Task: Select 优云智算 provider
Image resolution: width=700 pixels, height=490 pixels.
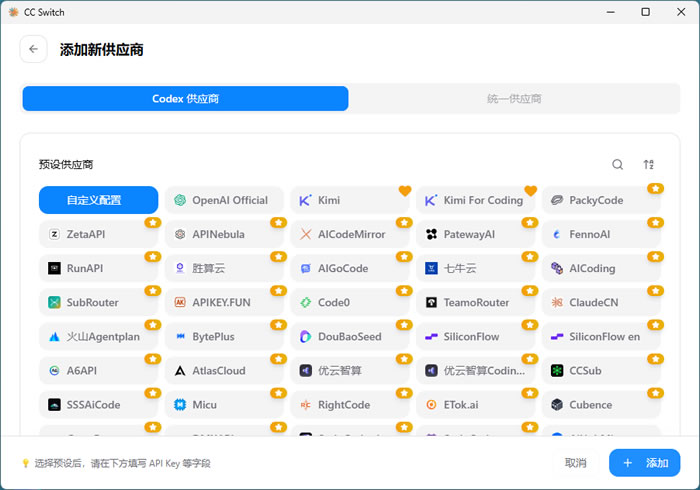Action: click(x=350, y=371)
